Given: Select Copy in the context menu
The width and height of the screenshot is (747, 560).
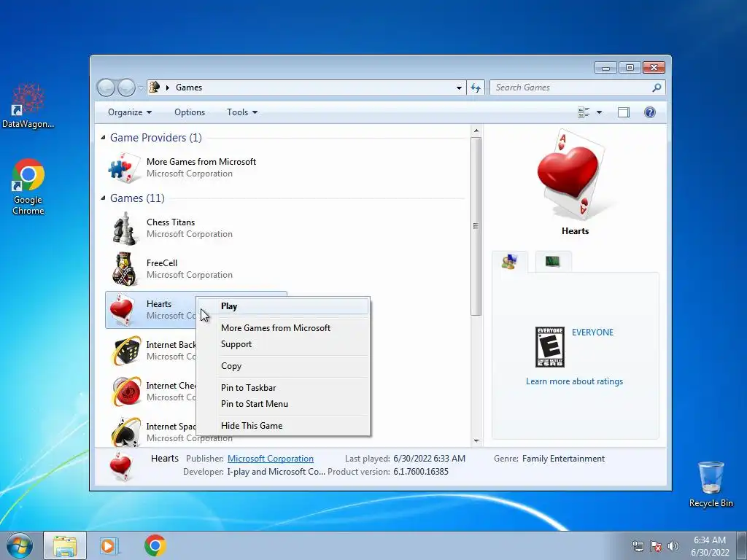Looking at the screenshot, I should coord(283,366).
